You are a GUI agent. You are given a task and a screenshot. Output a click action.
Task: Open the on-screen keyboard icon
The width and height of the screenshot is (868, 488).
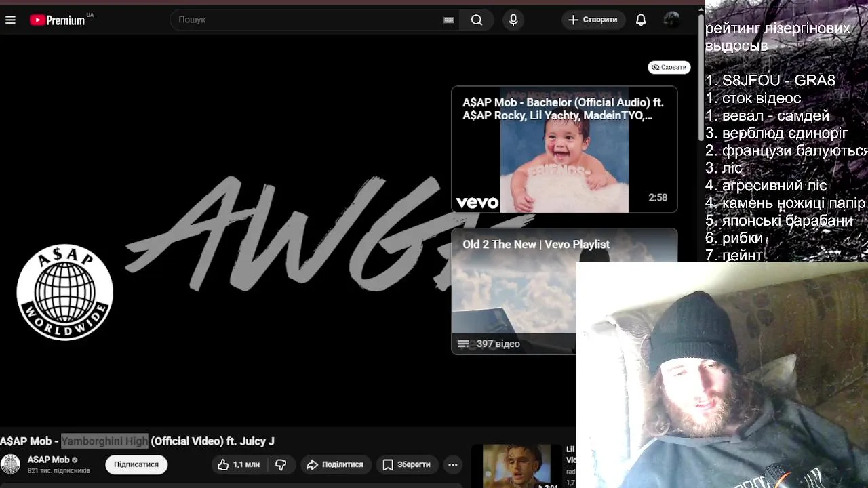click(449, 20)
